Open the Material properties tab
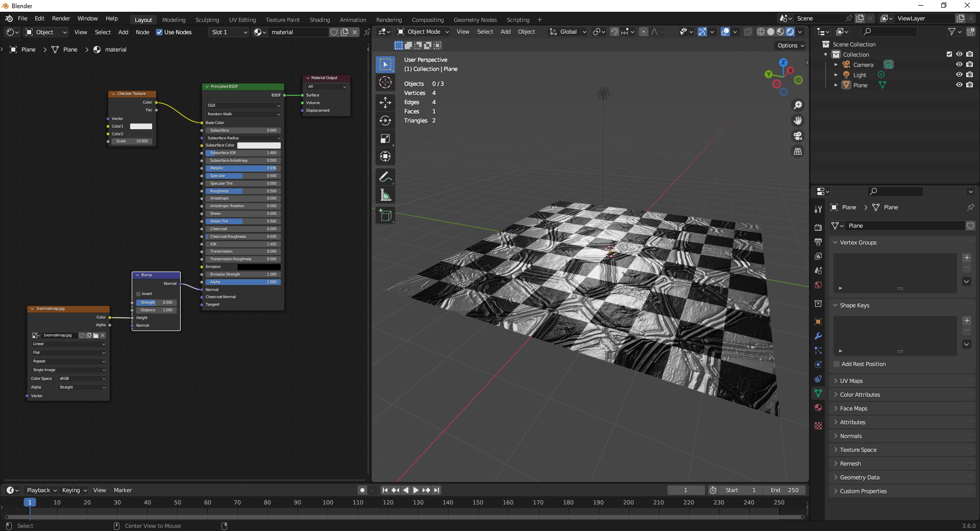This screenshot has width=980, height=531. click(x=818, y=407)
